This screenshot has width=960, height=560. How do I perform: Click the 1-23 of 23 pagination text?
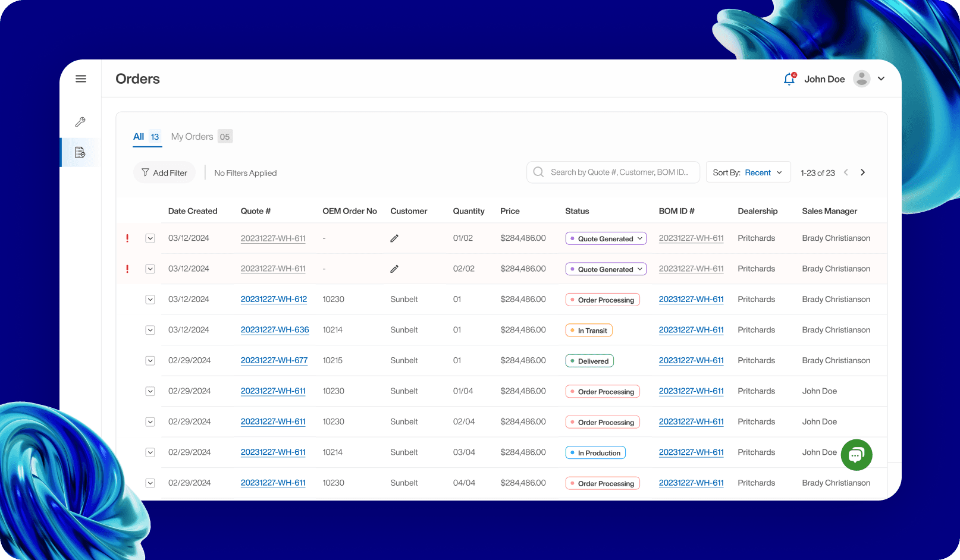tap(818, 173)
